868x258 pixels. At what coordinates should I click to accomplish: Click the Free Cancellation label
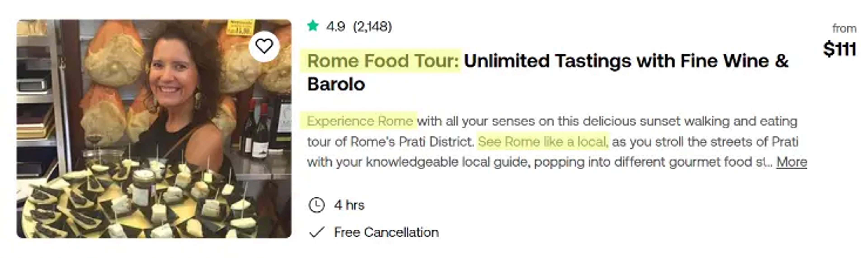coord(386,232)
